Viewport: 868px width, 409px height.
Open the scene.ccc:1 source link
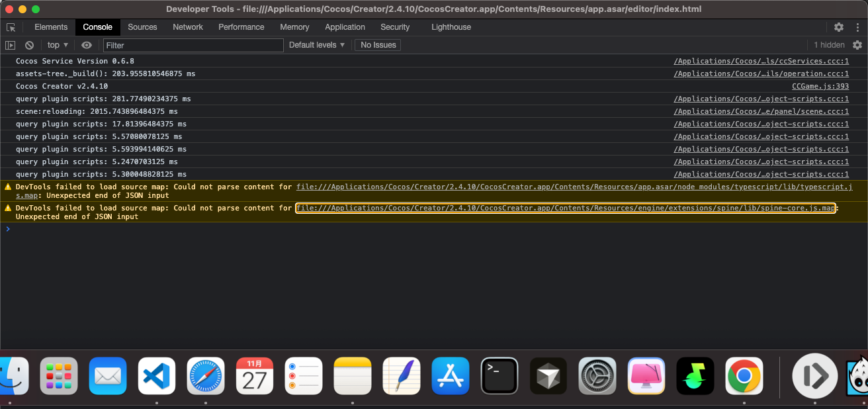[761, 111]
